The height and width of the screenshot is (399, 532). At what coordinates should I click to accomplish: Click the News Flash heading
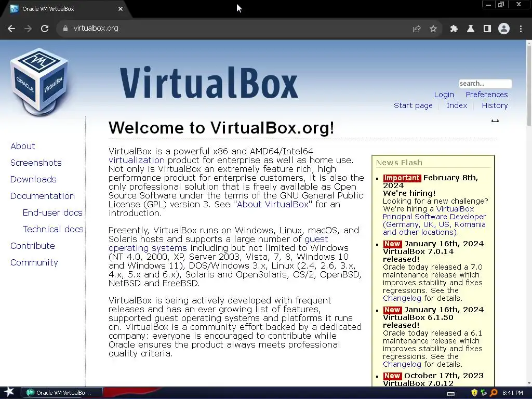coord(399,163)
